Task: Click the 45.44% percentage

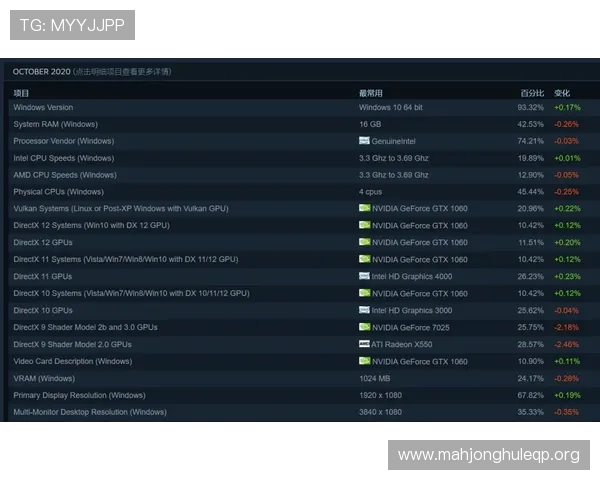Action: click(x=530, y=192)
